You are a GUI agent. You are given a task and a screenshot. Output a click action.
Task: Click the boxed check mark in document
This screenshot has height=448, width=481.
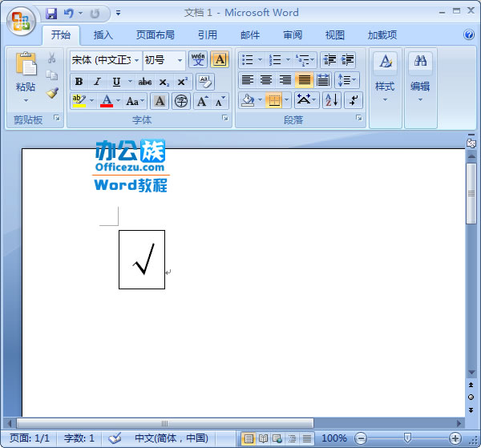coord(142,260)
